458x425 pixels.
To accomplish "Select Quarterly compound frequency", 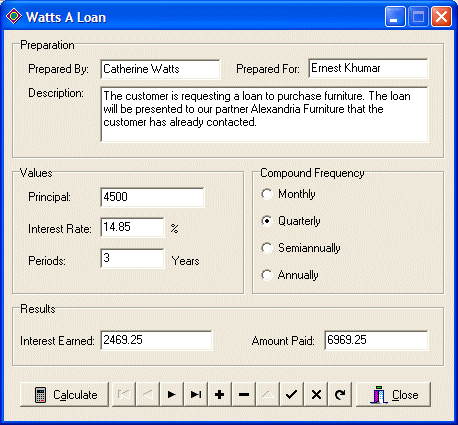I will (291, 221).
